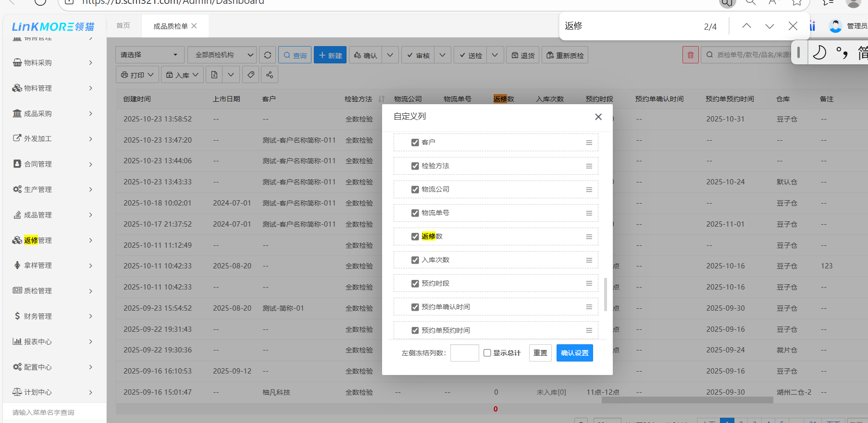Click the red trash delete icon
This screenshot has width=868, height=423.
[690, 55]
